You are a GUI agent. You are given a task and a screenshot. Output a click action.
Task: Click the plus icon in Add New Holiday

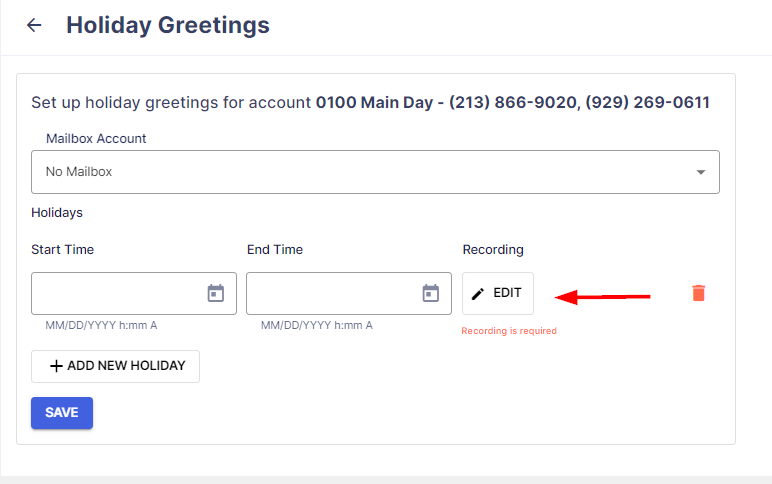click(x=56, y=366)
